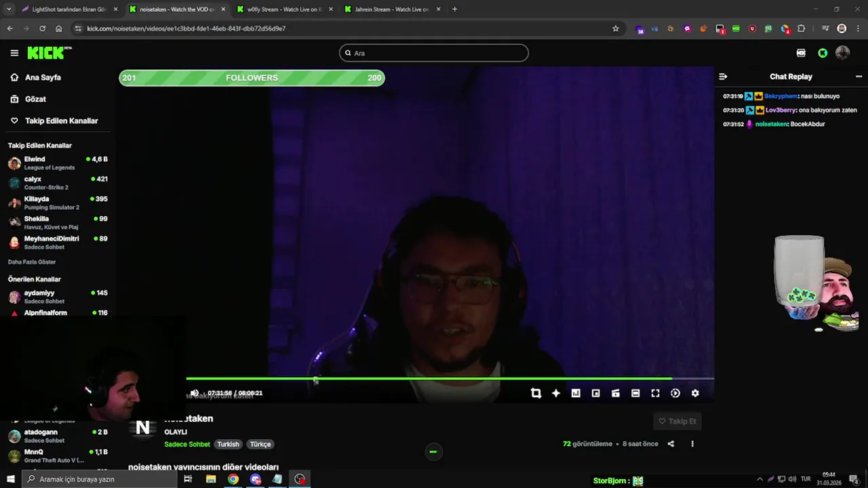Viewport: 868px width, 488px height.
Task: Collapse the Chat Replay panel
Action: pyautogui.click(x=723, y=77)
